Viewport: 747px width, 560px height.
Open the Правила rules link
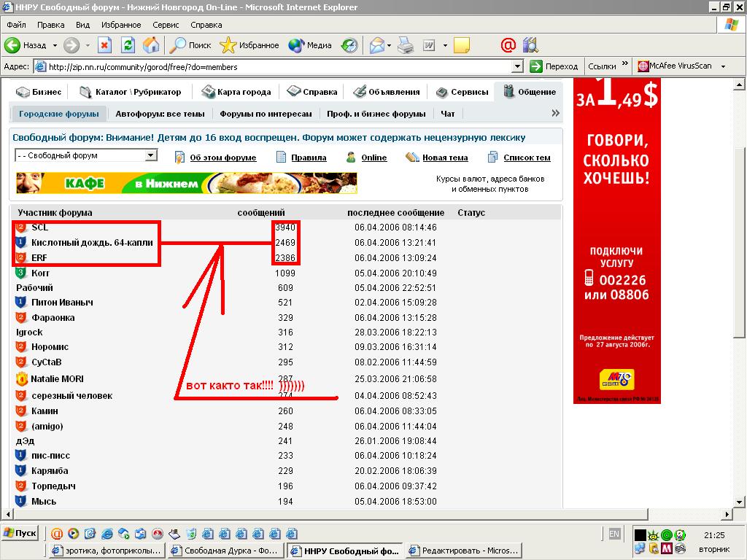coord(309,157)
